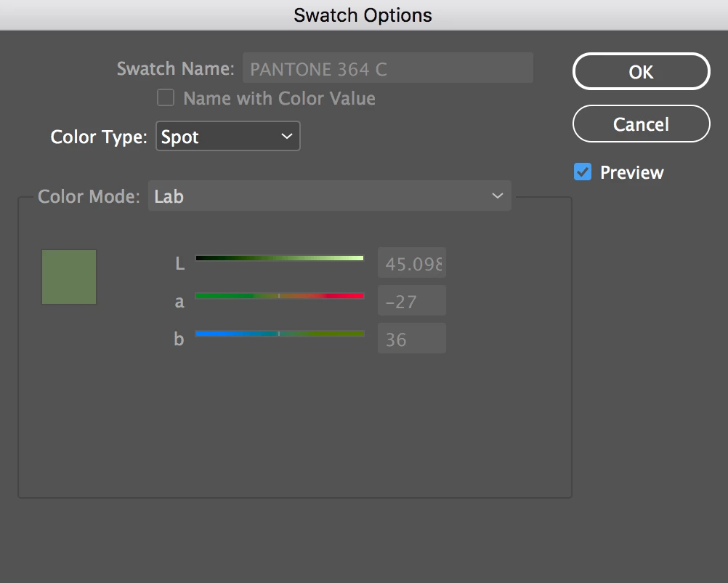
Task: Click the b blue-yellow slider
Action: click(280, 334)
